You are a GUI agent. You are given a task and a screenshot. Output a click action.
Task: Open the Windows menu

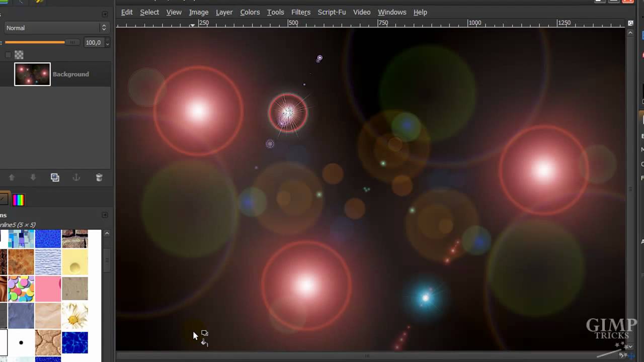click(392, 12)
